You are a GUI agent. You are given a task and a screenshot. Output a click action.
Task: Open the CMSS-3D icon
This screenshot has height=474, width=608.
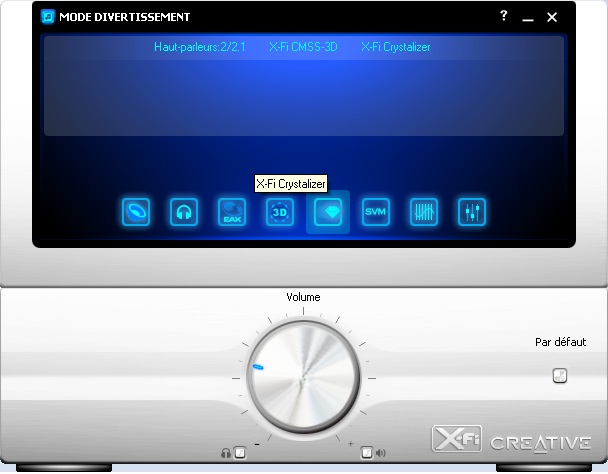(280, 212)
